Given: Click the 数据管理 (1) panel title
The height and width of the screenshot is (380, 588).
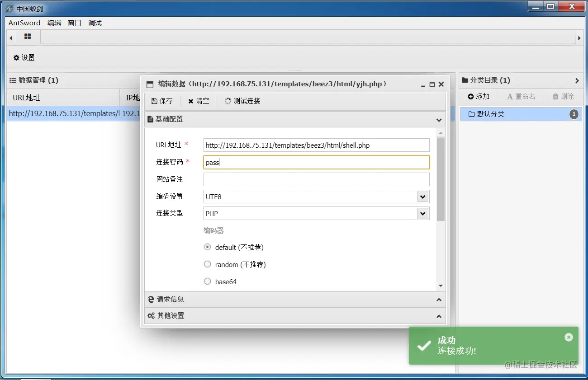Looking at the screenshot, I should point(34,80).
